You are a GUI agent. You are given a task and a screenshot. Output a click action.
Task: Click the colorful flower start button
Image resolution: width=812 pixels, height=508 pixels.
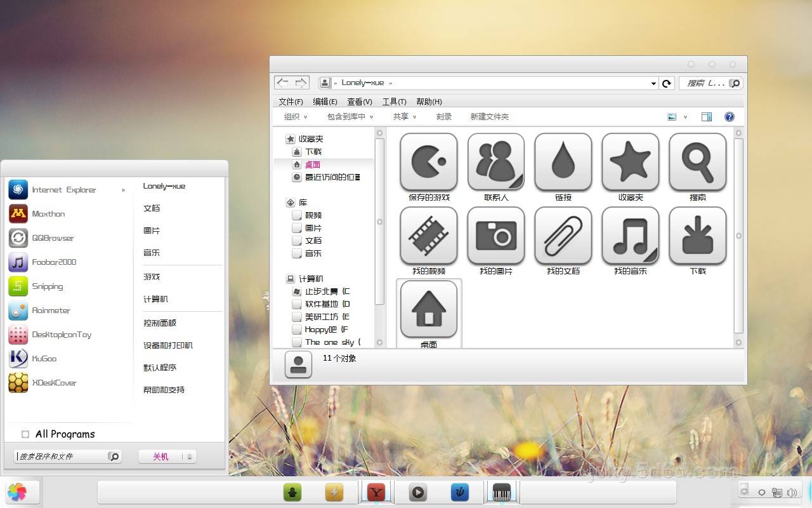[x=17, y=492]
